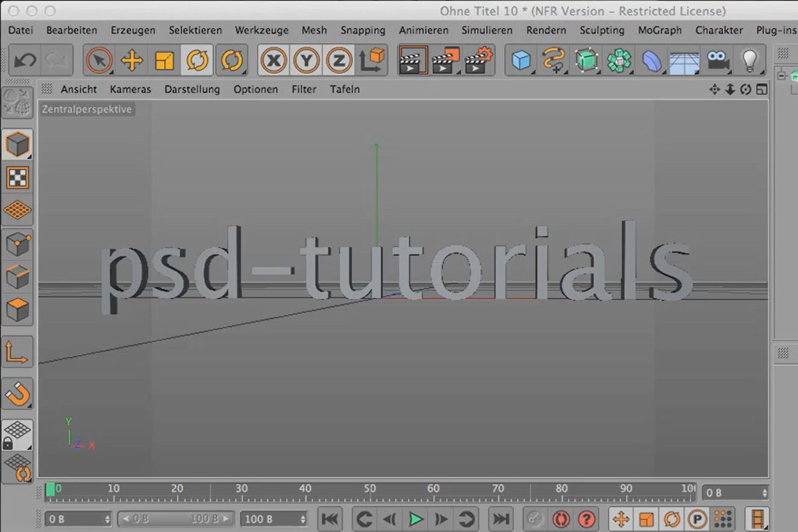Click the recently used tool icon

[232, 61]
